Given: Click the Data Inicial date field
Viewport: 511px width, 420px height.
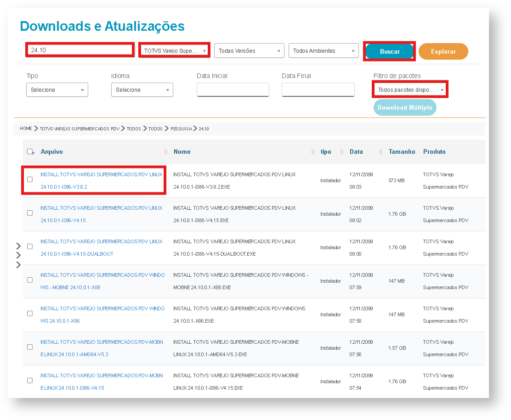Looking at the screenshot, I should point(233,89).
